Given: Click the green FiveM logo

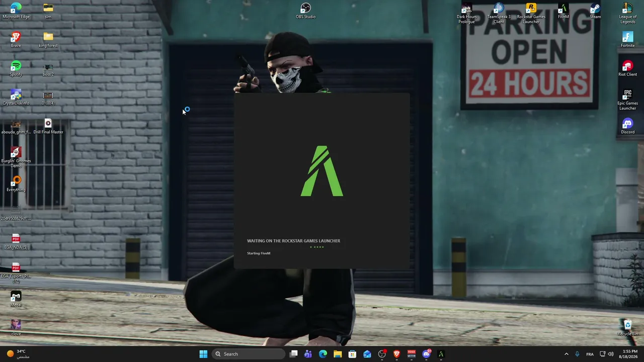Looking at the screenshot, I should [x=322, y=171].
